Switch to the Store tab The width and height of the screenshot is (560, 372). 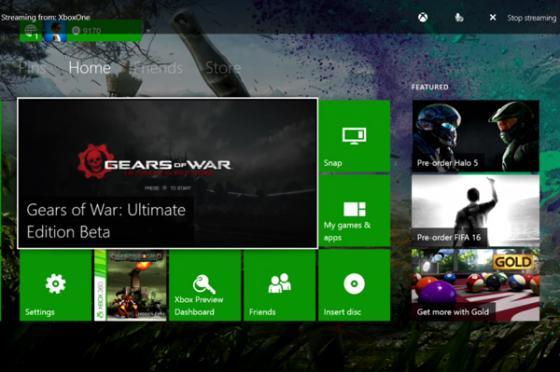tap(223, 68)
